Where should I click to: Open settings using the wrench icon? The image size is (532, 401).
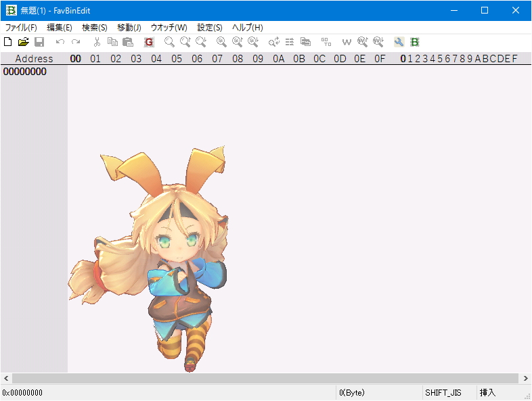point(399,42)
